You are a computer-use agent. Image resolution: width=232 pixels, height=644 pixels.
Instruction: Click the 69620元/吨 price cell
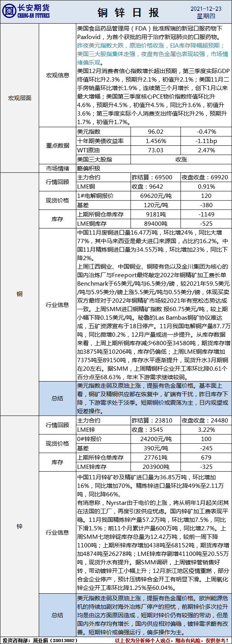tap(156, 196)
